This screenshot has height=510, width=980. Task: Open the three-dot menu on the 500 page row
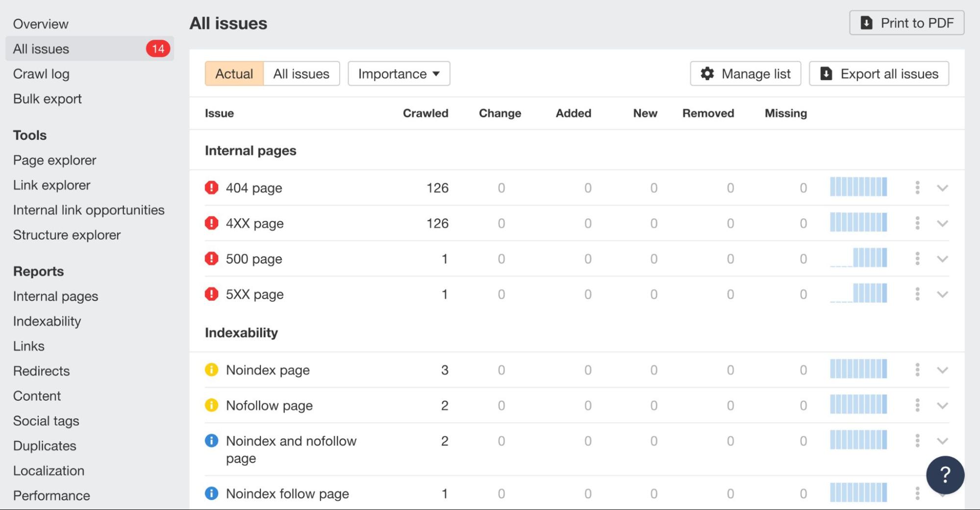(x=917, y=259)
